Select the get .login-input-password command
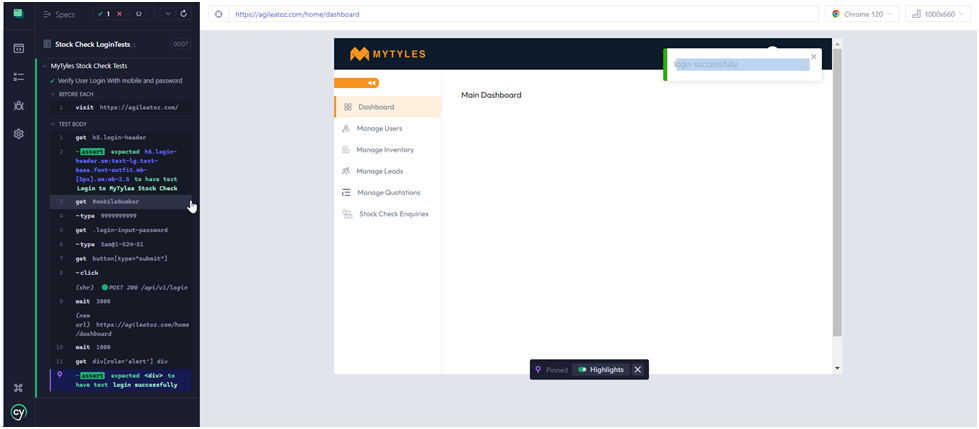This screenshot has width=979, height=429. tap(121, 230)
